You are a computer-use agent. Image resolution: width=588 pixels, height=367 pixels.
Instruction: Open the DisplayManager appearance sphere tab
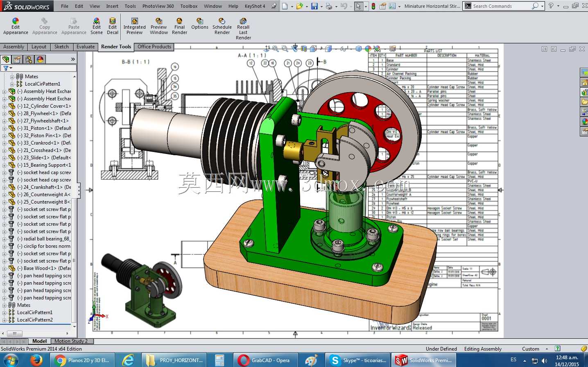pos(40,59)
